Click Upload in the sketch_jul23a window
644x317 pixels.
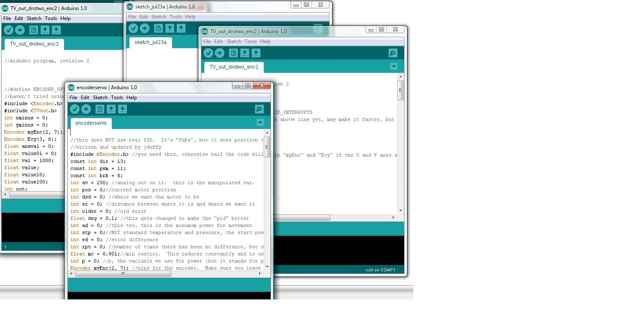144,28
